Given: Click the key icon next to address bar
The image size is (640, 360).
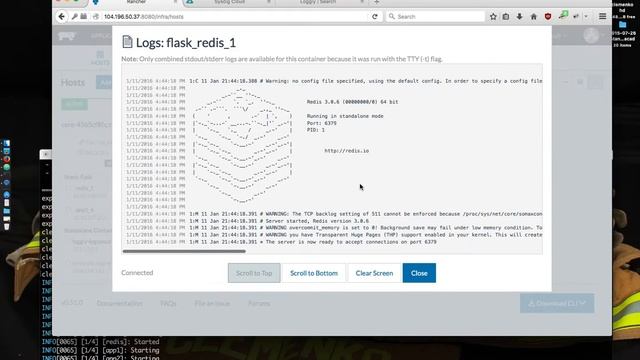Looking at the screenshot, I should (74, 16).
